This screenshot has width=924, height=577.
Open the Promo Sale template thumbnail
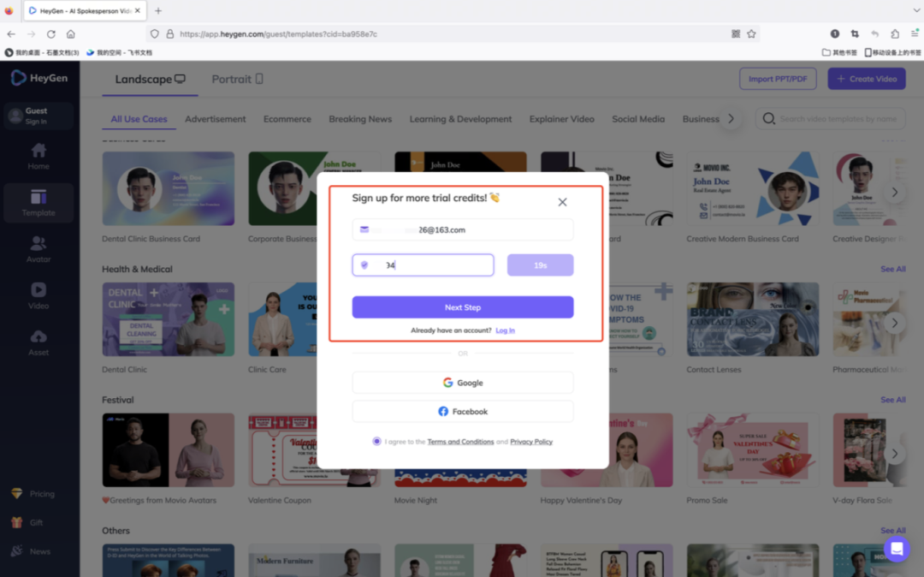pyautogui.click(x=753, y=450)
